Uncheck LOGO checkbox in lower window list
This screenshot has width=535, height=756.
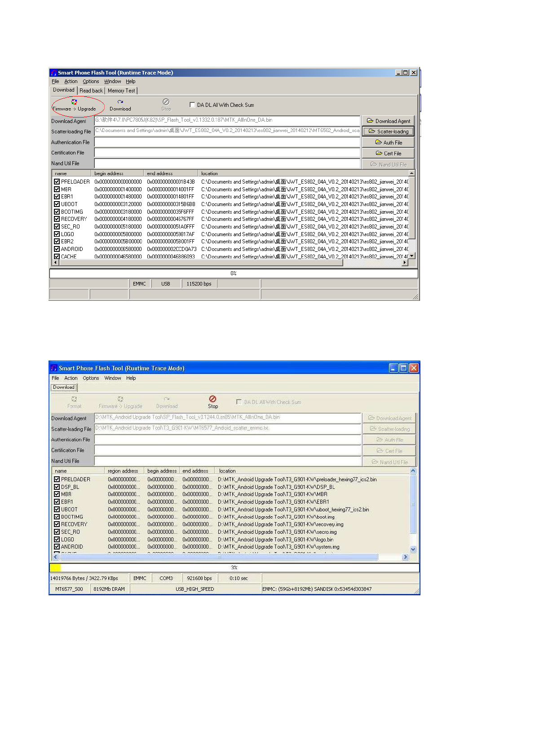pos(57,540)
